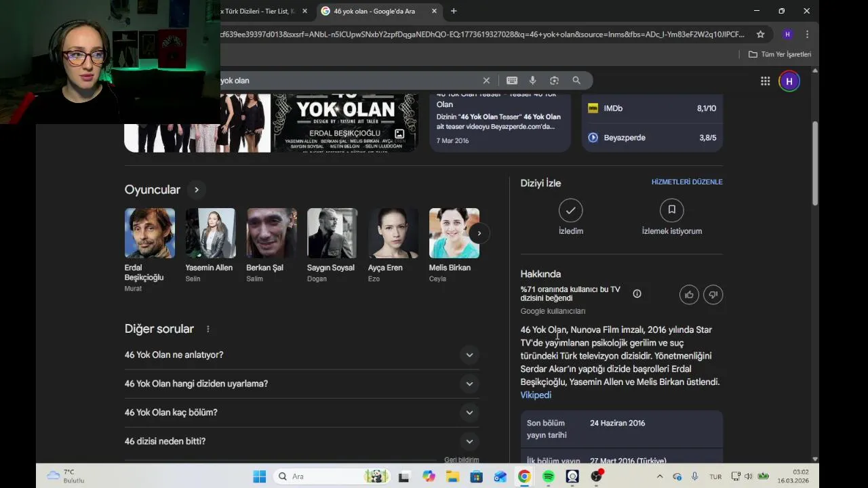Open Berkan Şal cast card

point(271,245)
